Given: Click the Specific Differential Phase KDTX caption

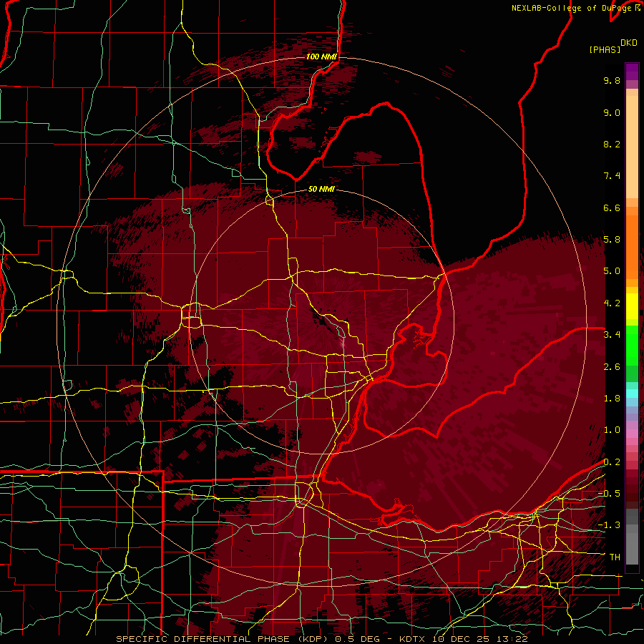Looking at the screenshot, I should tap(321, 639).
